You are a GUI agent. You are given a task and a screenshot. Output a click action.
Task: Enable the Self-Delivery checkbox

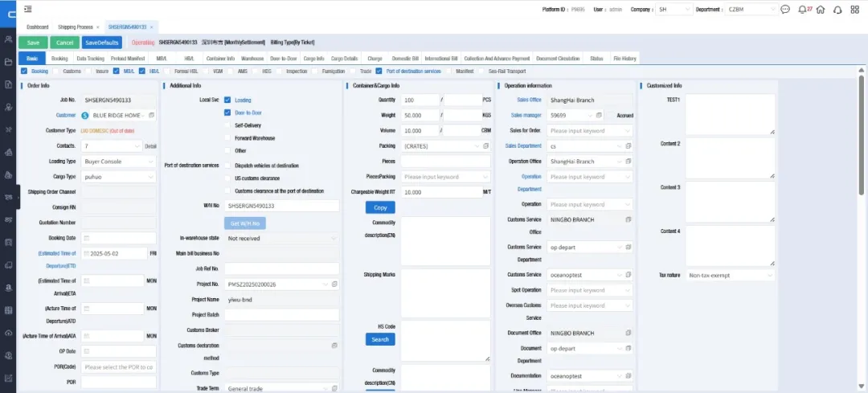tap(227, 125)
